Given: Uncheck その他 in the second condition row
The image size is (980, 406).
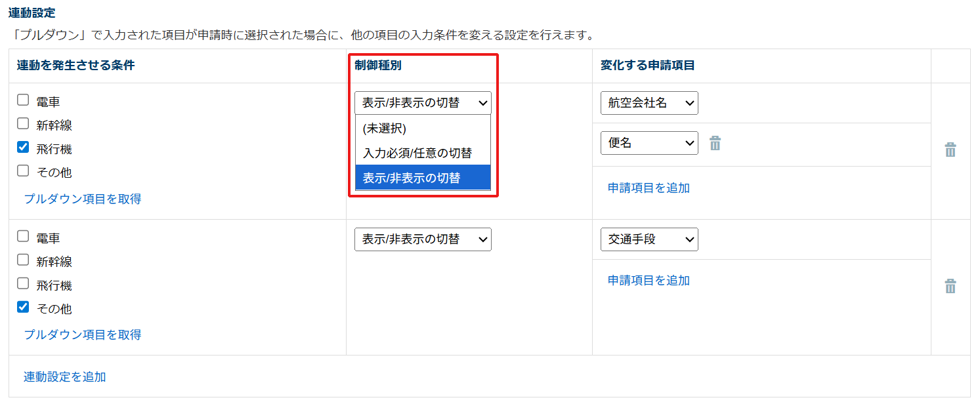Looking at the screenshot, I should tap(23, 307).
